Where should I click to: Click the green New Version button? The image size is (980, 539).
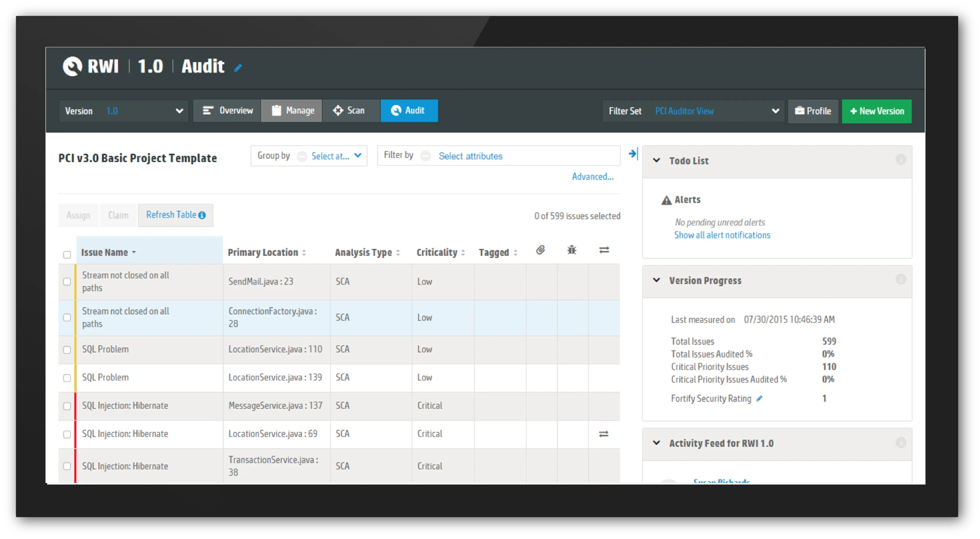click(877, 111)
